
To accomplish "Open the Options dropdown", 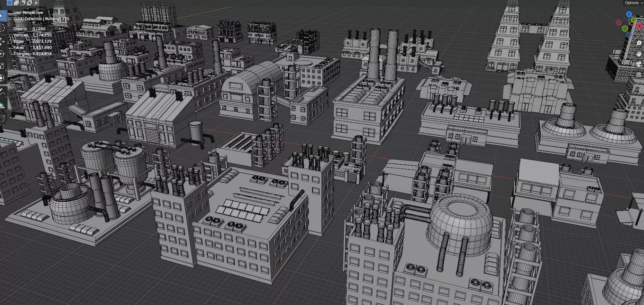I will point(634,3).
